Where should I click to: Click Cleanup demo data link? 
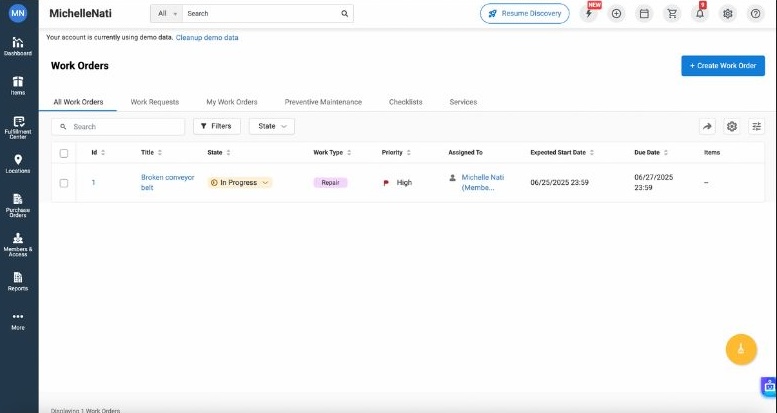(x=207, y=38)
